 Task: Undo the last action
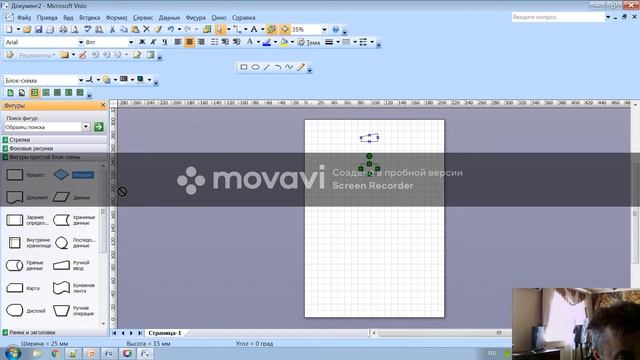[171, 29]
